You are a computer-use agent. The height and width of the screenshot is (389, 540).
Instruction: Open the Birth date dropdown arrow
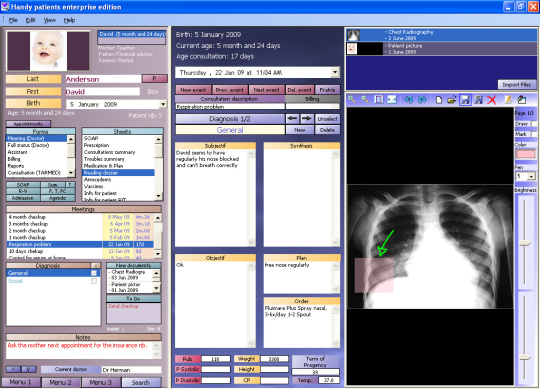coord(163,104)
